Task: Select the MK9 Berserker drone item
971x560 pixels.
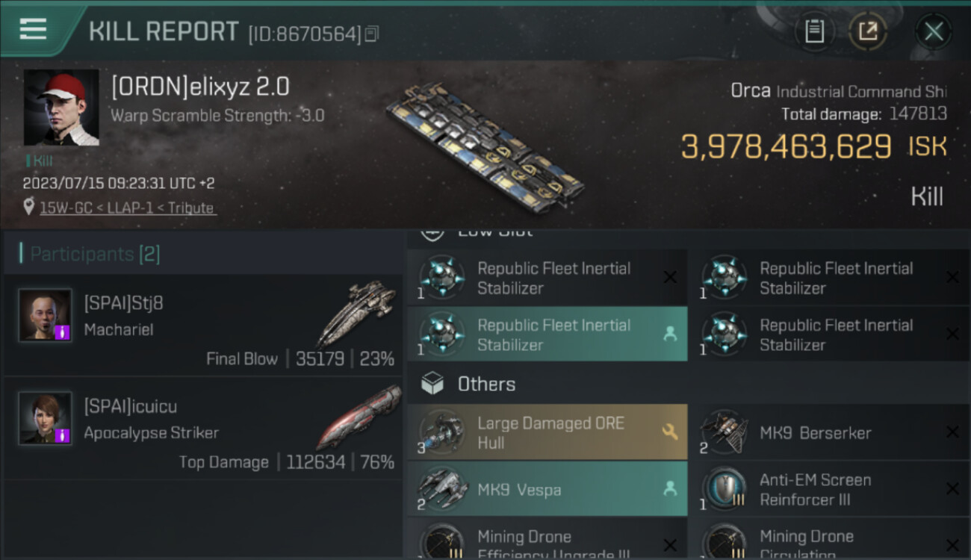Action: pyautogui.click(x=822, y=432)
